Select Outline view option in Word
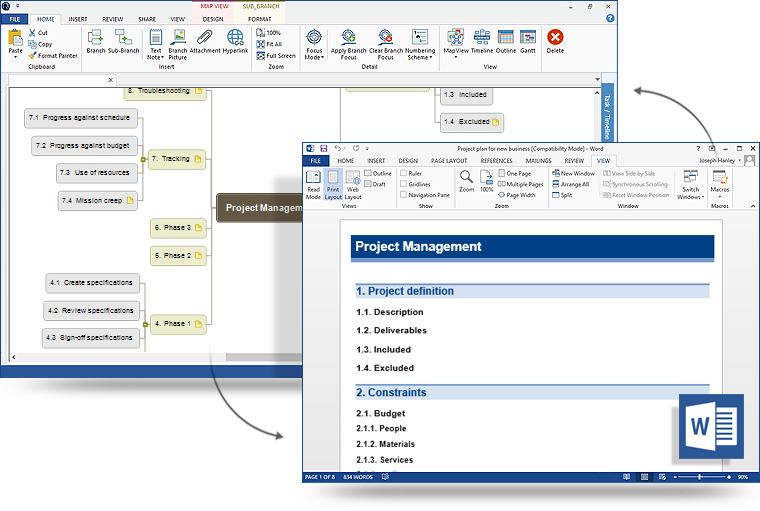Screen dimensions: 760x511 [x=378, y=173]
